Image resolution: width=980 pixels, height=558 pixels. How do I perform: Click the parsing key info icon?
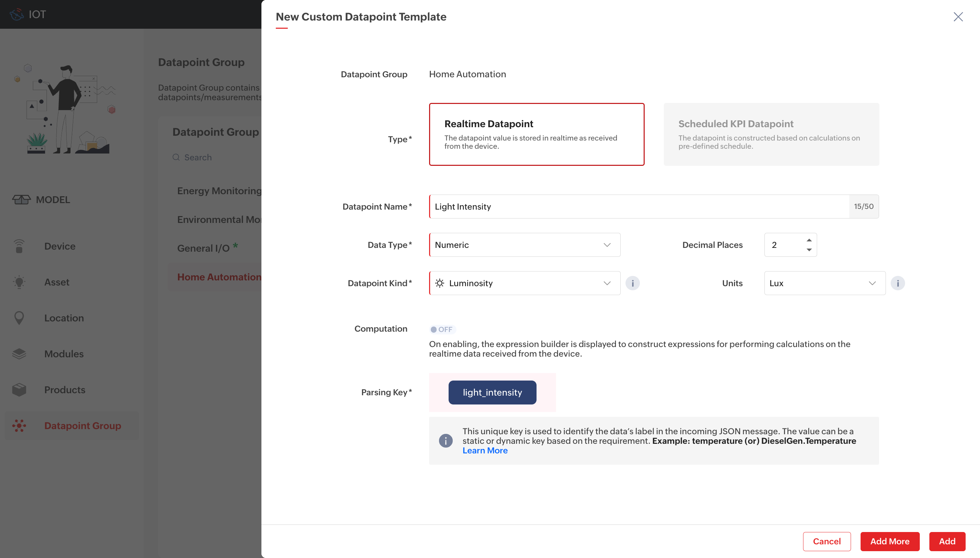click(x=446, y=441)
